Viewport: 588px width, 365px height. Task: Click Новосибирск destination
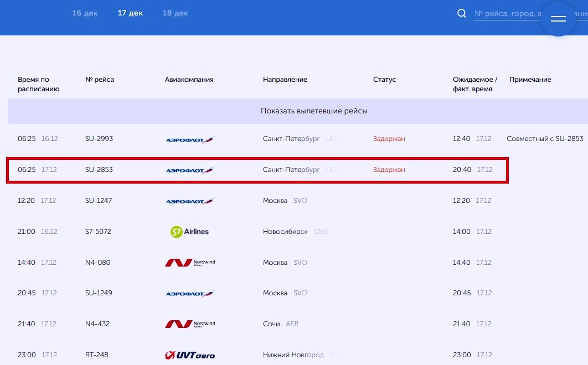pyautogui.click(x=285, y=232)
